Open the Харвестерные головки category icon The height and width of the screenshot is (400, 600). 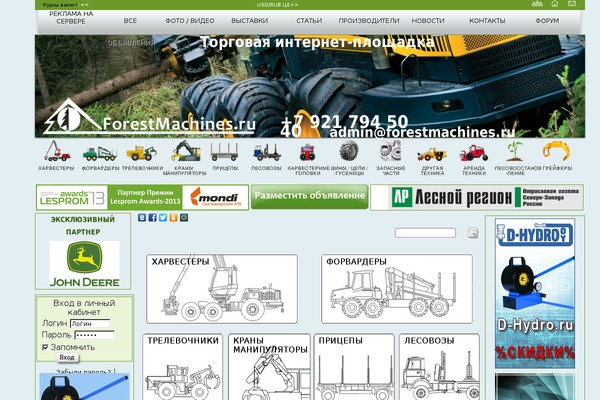pyautogui.click(x=307, y=152)
